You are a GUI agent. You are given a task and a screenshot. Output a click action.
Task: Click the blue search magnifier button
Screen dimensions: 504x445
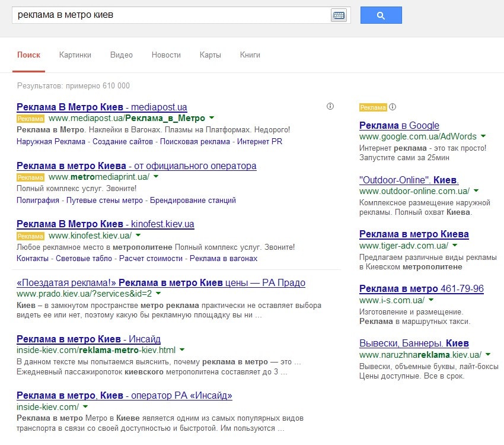pos(381,15)
